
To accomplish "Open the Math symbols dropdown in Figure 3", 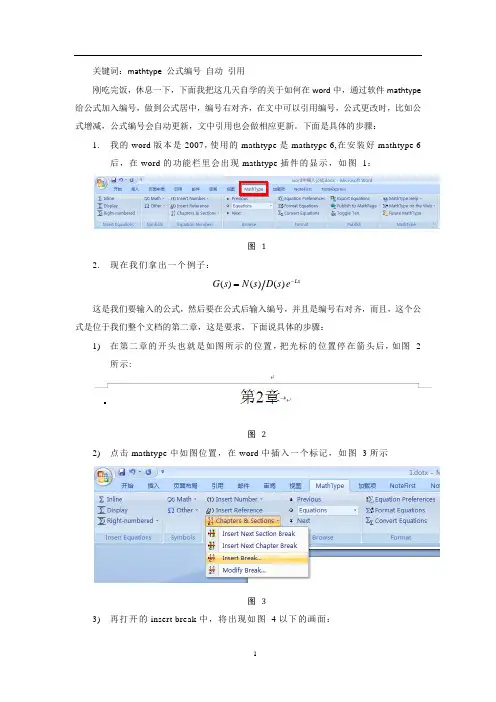I will [x=182, y=499].
